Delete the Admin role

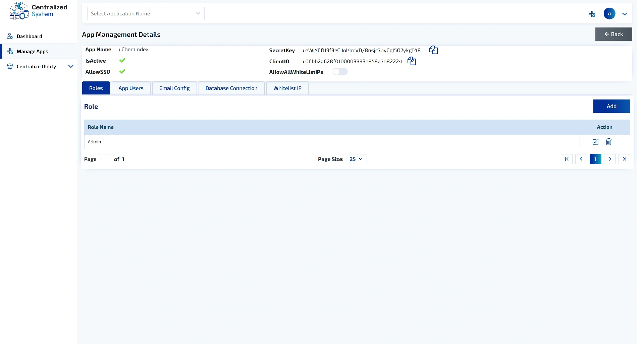(608, 142)
